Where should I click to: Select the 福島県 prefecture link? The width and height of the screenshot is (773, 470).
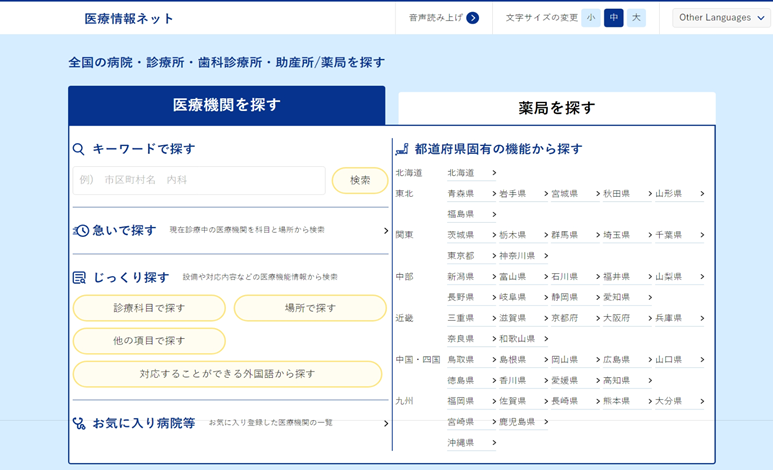click(472, 214)
